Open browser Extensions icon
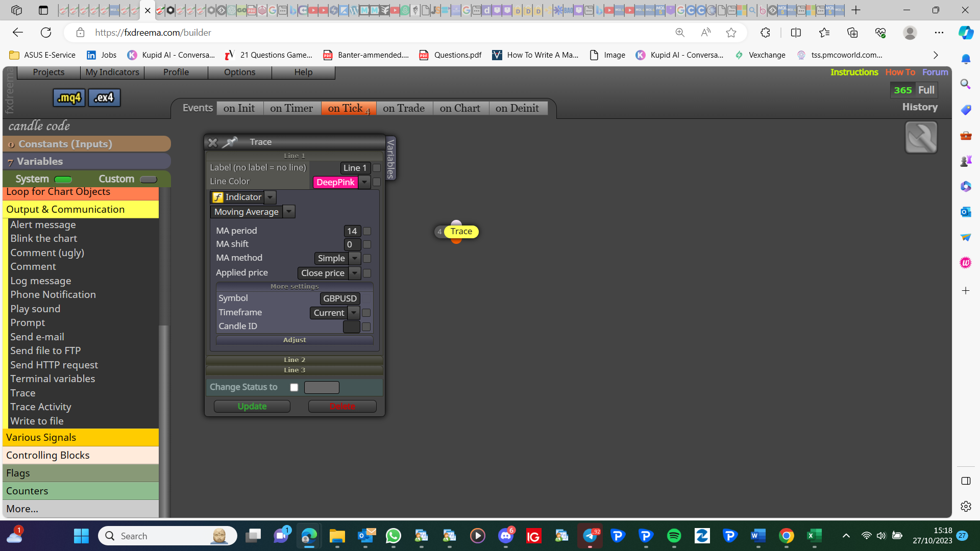The image size is (980, 551). click(765, 33)
